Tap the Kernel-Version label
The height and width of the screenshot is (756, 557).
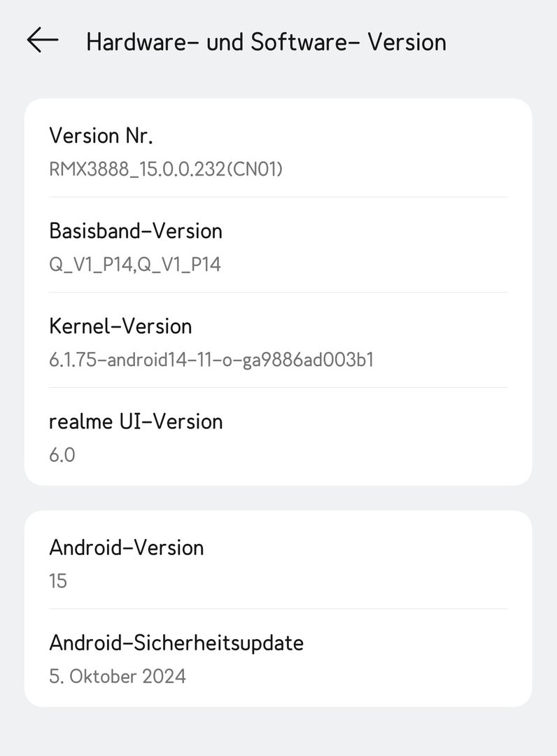[120, 326]
